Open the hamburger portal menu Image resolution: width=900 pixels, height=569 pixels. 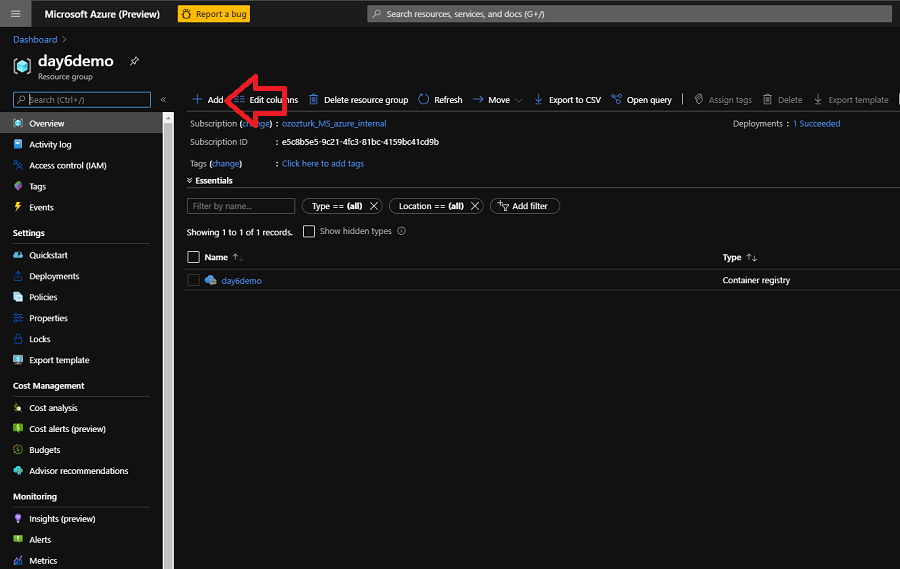pos(15,14)
